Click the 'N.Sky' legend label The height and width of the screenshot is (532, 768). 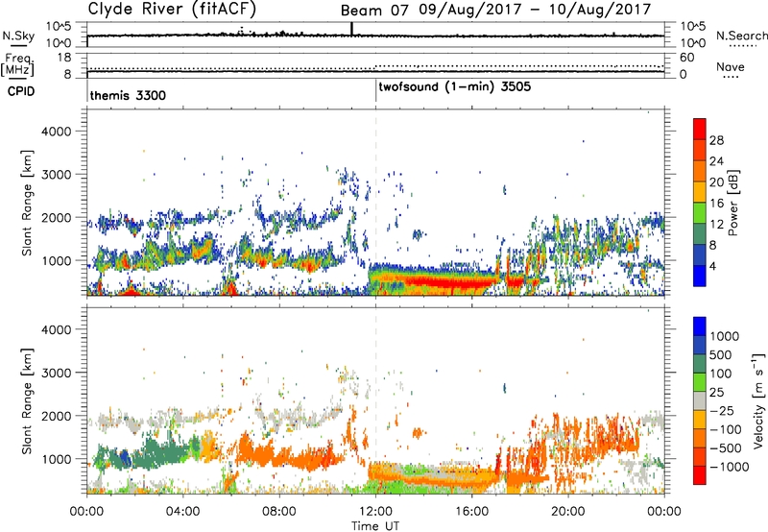point(18,36)
